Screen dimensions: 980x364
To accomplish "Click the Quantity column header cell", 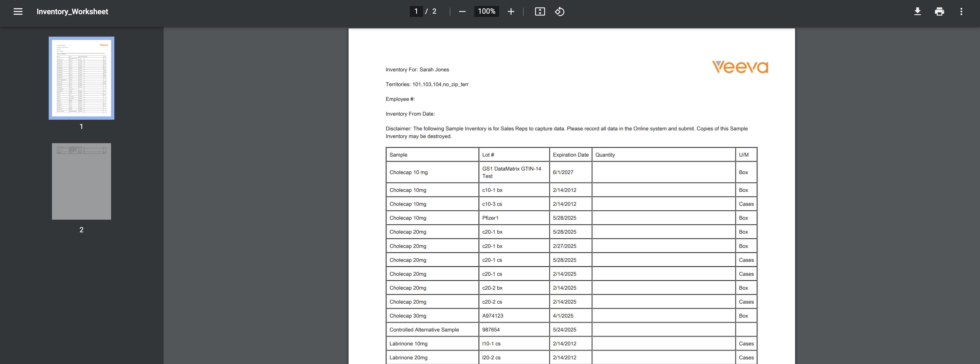I will click(x=663, y=155).
